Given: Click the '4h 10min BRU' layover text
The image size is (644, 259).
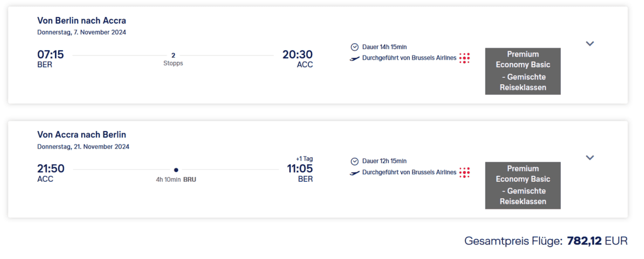Looking at the screenshot, I should 176,179.
